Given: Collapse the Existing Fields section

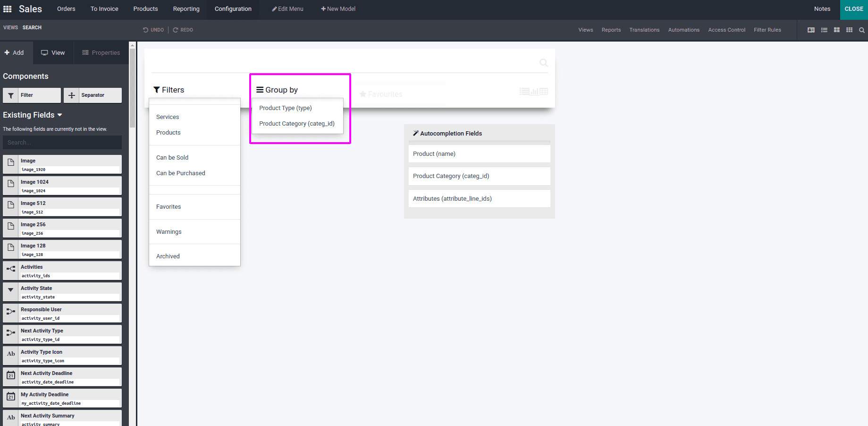Looking at the screenshot, I should tap(59, 114).
